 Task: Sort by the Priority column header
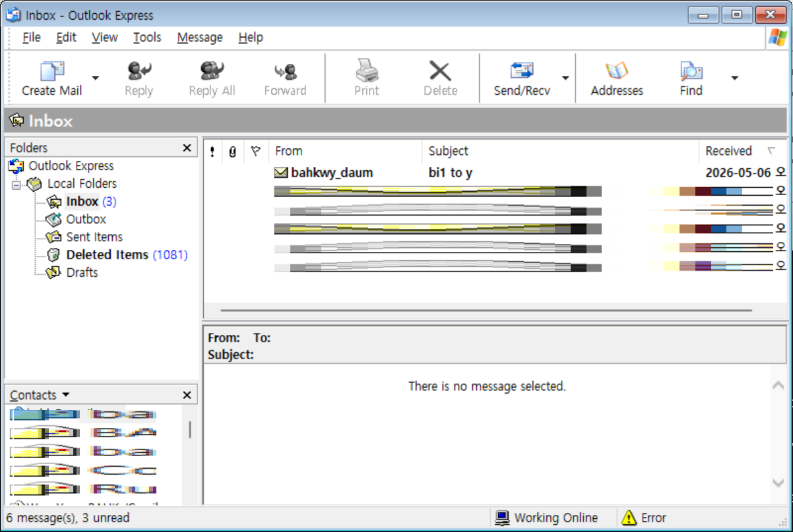(212, 152)
